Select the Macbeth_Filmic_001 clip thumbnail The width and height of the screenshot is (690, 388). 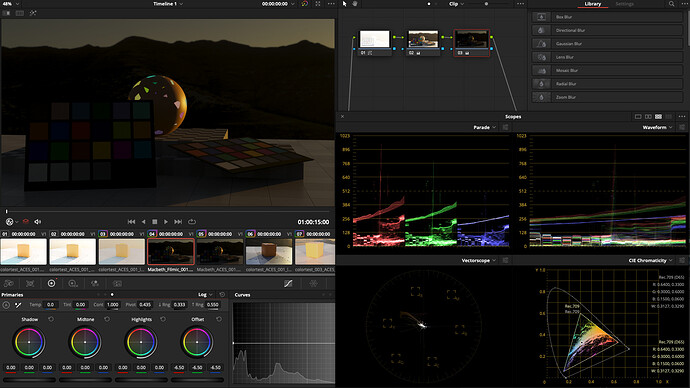(x=171, y=252)
